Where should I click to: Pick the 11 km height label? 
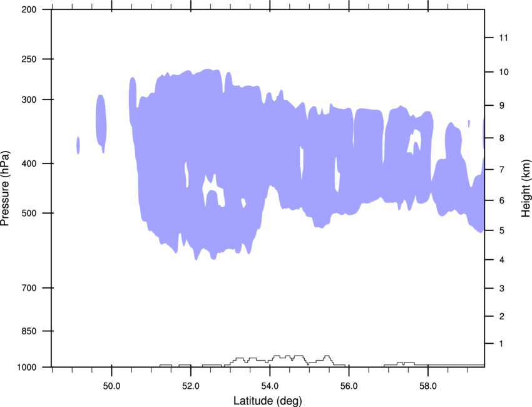[x=503, y=38]
